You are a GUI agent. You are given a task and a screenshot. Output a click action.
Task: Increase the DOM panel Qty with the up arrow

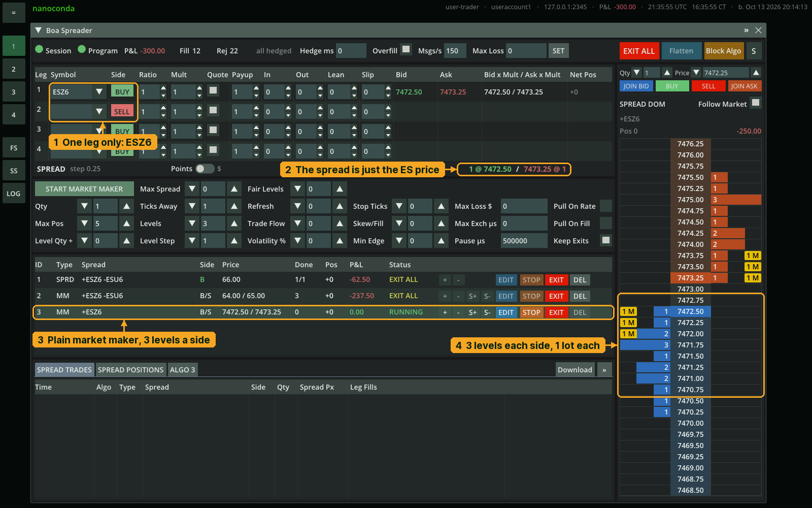click(667, 73)
